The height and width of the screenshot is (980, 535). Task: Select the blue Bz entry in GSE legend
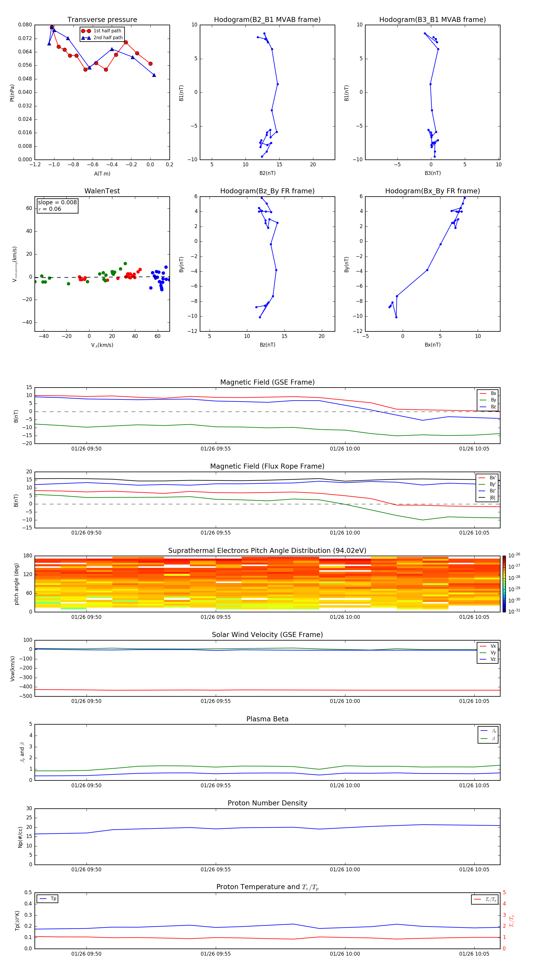click(x=488, y=407)
